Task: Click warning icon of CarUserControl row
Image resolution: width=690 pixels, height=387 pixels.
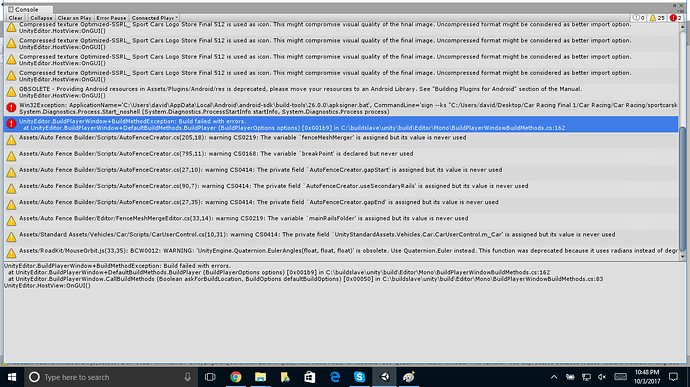Action: click(11, 237)
